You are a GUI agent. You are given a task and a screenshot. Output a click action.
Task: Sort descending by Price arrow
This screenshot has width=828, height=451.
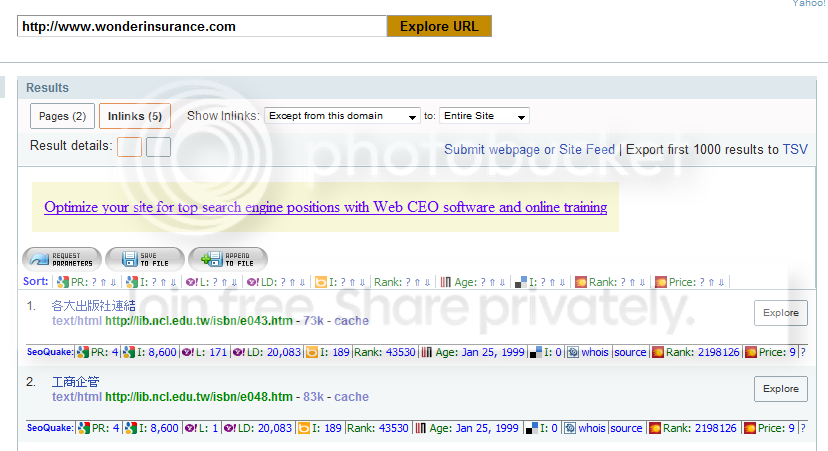pos(721,283)
